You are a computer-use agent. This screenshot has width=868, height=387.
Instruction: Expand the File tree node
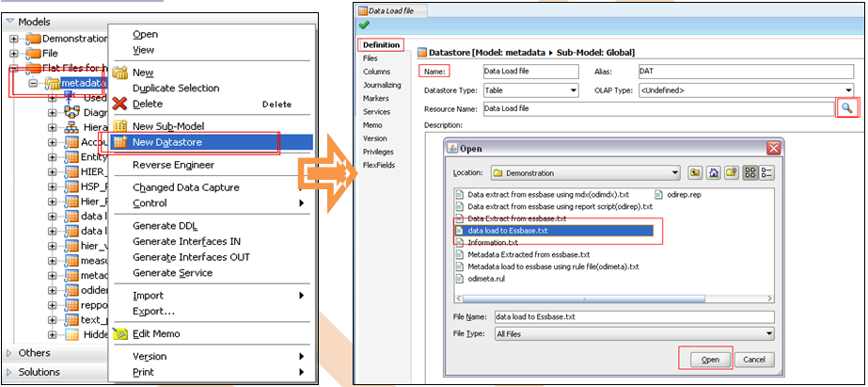(14, 54)
